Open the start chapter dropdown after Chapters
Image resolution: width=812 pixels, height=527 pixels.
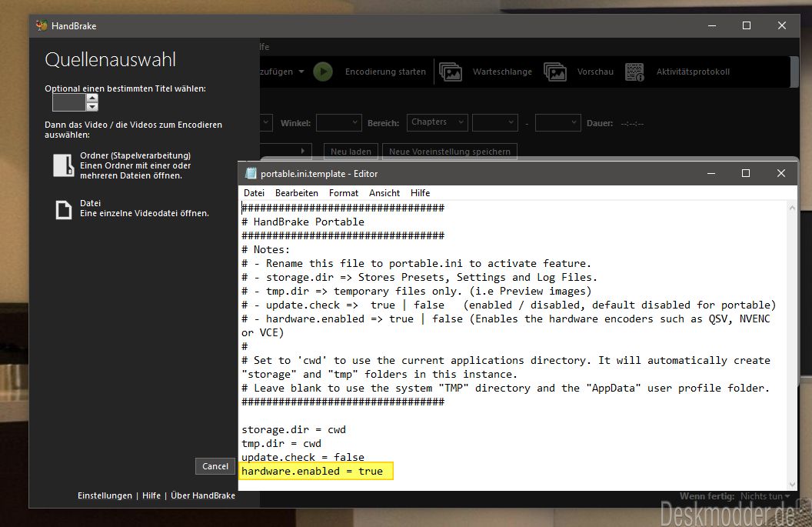(495, 123)
